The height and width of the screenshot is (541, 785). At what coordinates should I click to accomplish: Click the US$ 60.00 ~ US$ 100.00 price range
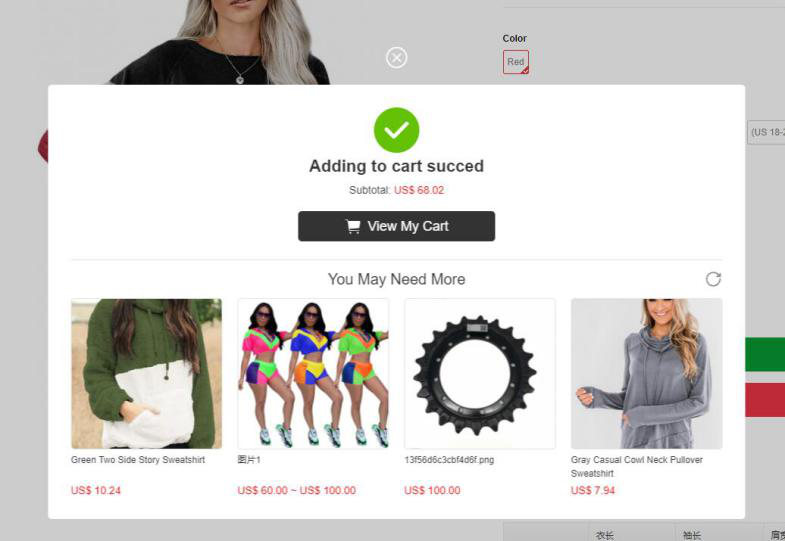tap(297, 490)
